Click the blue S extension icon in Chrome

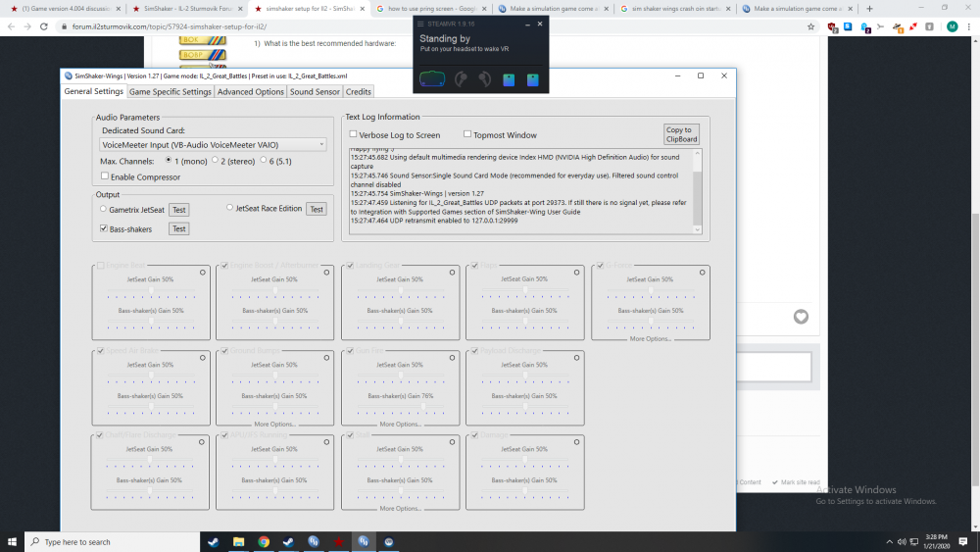(848, 26)
